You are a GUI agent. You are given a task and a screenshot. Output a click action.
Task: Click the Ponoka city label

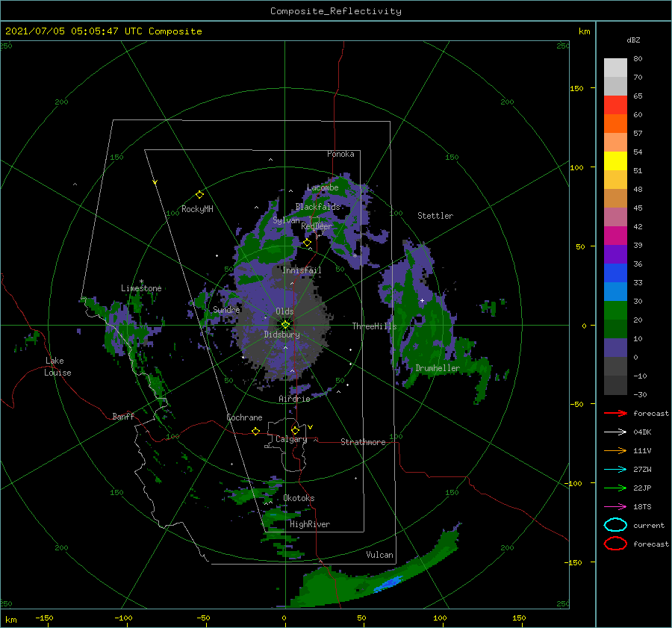point(340,154)
